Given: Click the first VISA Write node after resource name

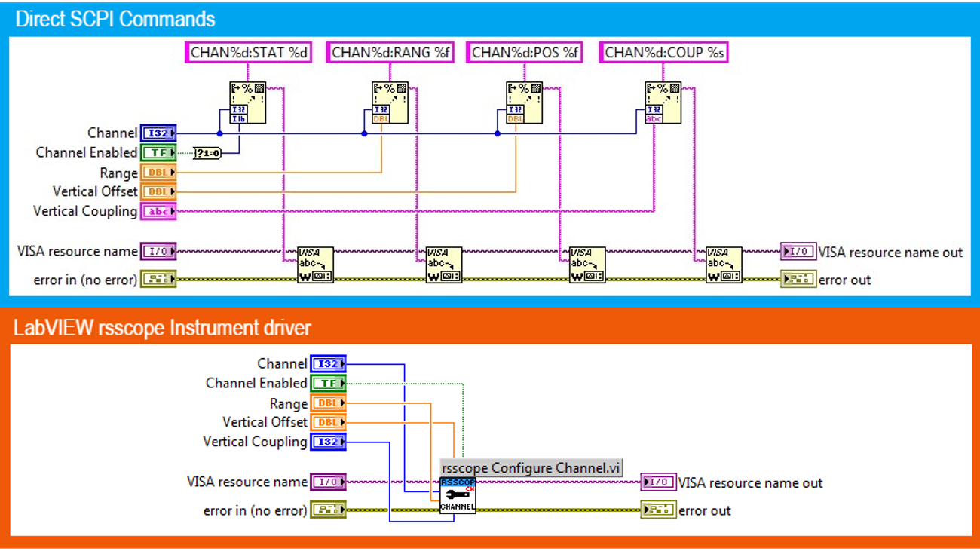Looking at the screenshot, I should (315, 265).
